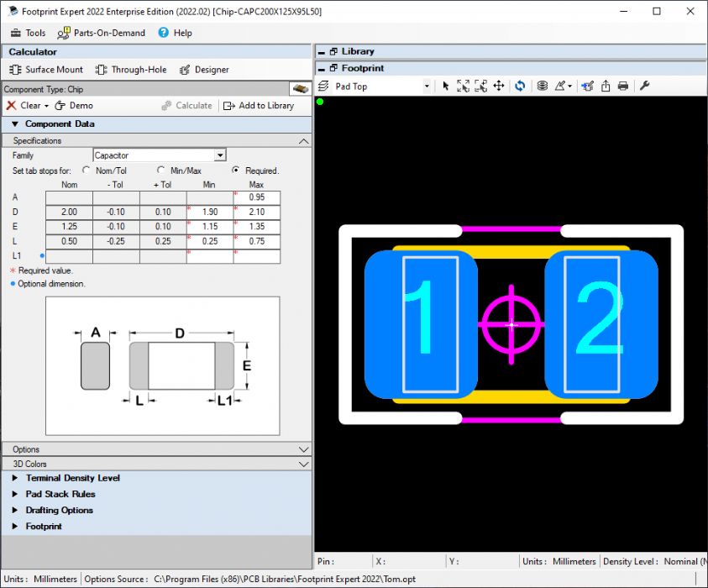Select the Nom/Tol radio button
This screenshot has height=588, width=708.
(87, 171)
